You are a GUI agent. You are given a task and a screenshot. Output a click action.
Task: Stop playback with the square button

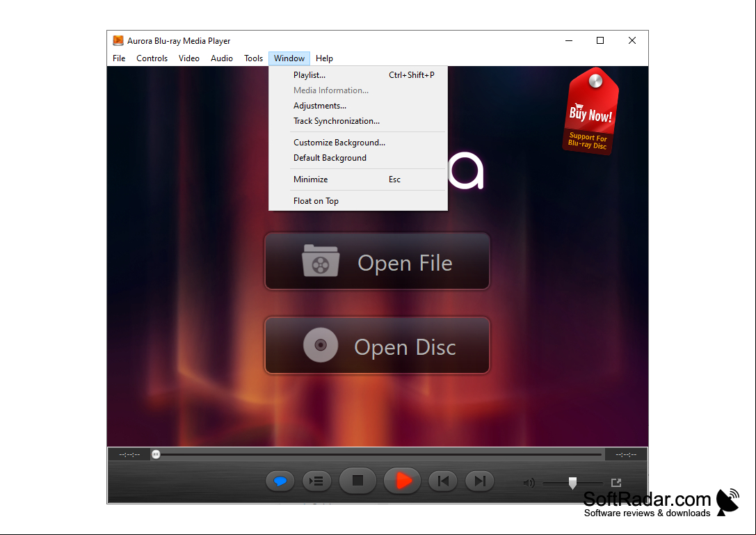[357, 481]
